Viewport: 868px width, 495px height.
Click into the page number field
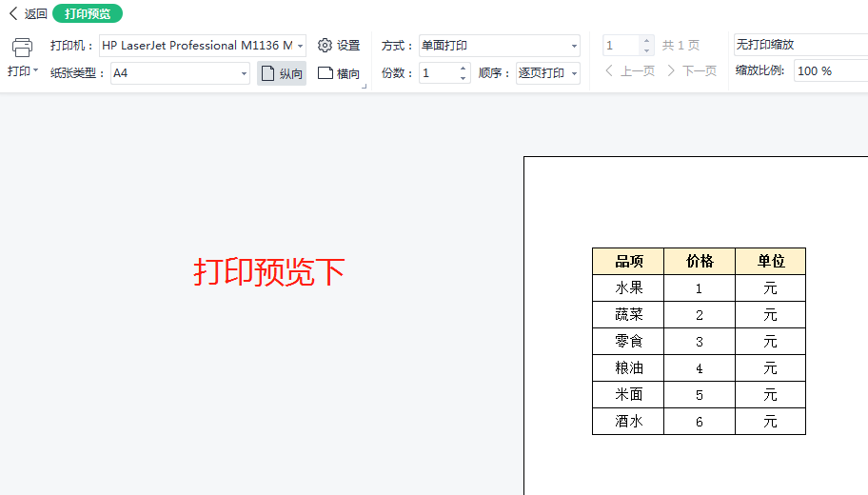[x=621, y=46]
